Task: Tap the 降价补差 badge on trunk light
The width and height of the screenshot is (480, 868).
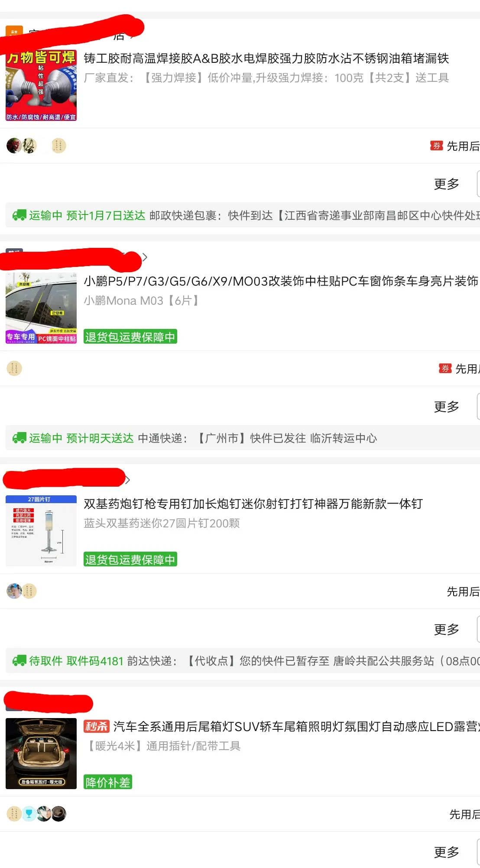Action: [108, 782]
